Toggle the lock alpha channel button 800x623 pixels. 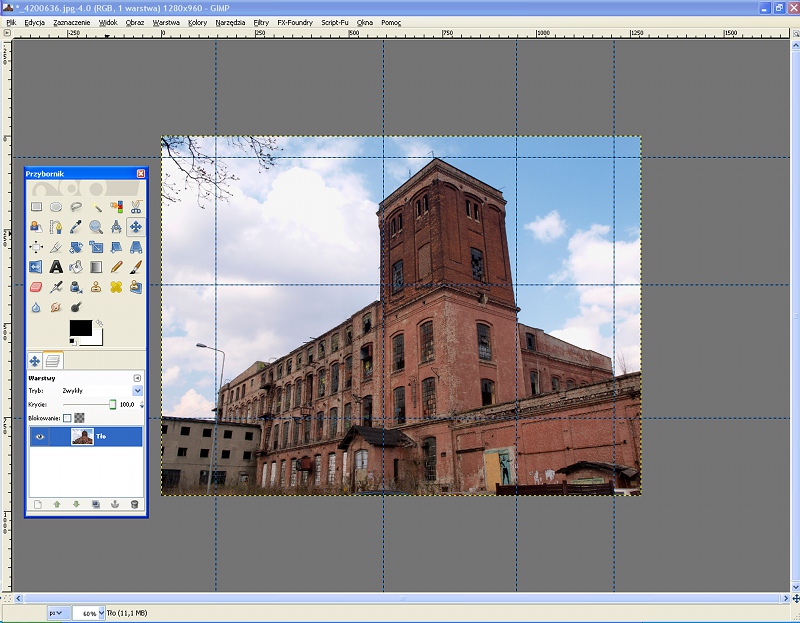pos(80,418)
